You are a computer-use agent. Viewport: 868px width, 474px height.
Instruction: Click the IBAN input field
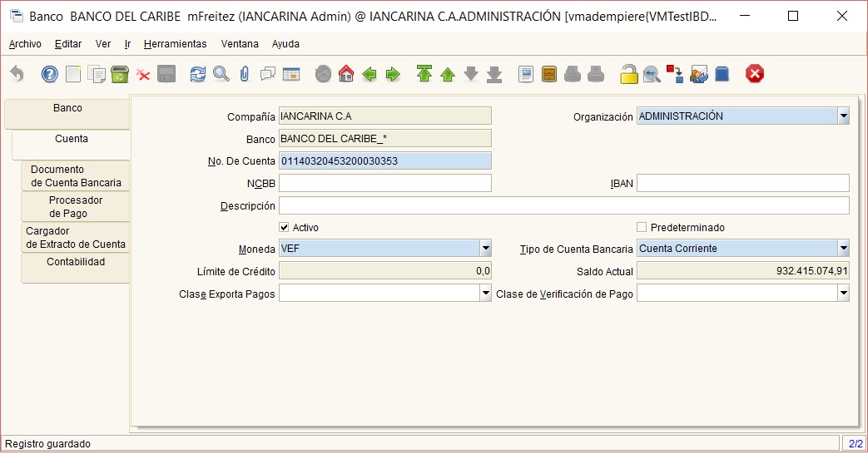point(743,183)
